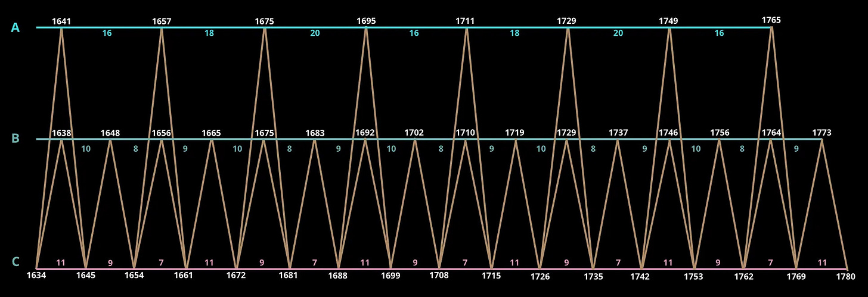Click pink interval 11 between 1769 and 1780
Image resolution: width=868 pixels, height=297 pixels.
point(822,262)
